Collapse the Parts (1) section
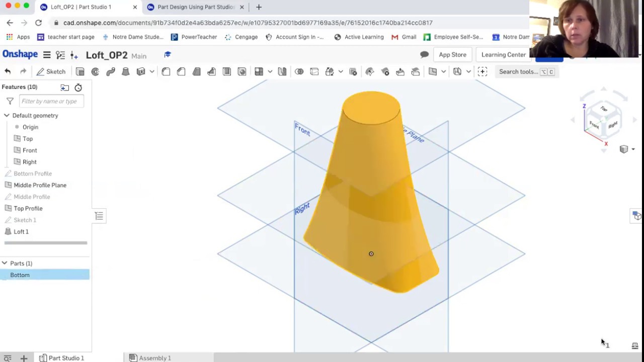 point(5,263)
